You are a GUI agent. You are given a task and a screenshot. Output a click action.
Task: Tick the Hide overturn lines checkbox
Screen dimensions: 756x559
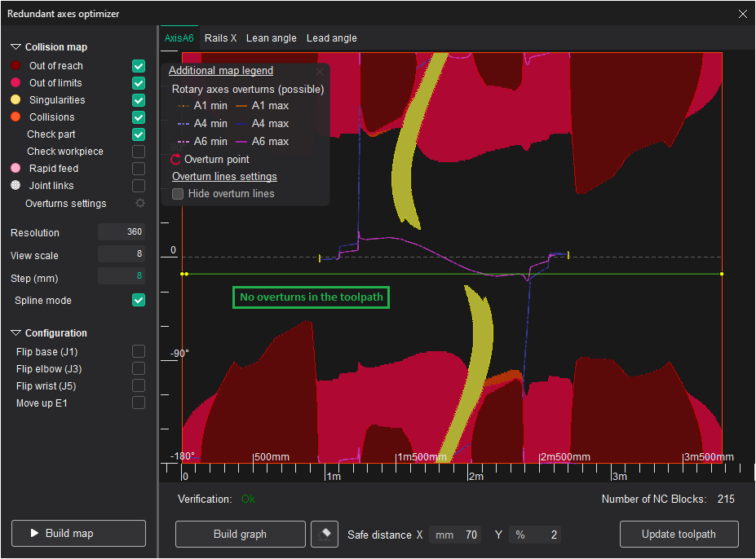coord(178,194)
